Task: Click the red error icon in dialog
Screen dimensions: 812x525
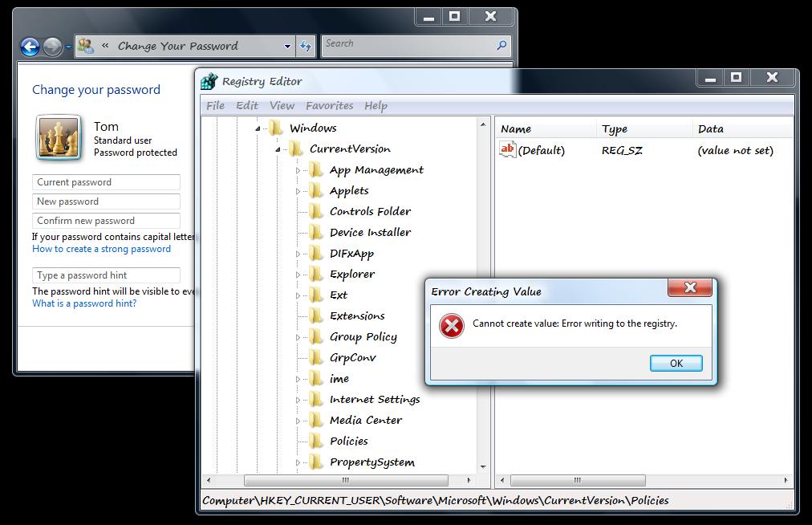Action: click(x=452, y=325)
